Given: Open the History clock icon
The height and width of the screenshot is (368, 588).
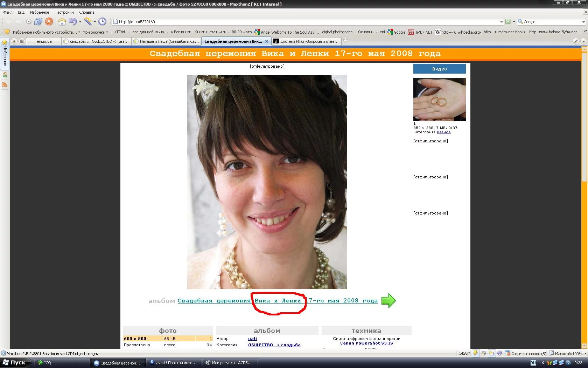Looking at the screenshot, I should point(102,21).
